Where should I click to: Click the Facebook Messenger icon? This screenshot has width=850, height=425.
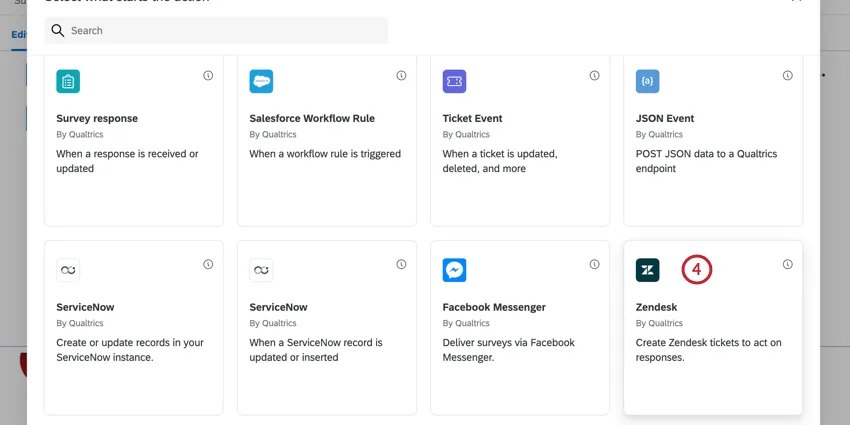tap(454, 270)
